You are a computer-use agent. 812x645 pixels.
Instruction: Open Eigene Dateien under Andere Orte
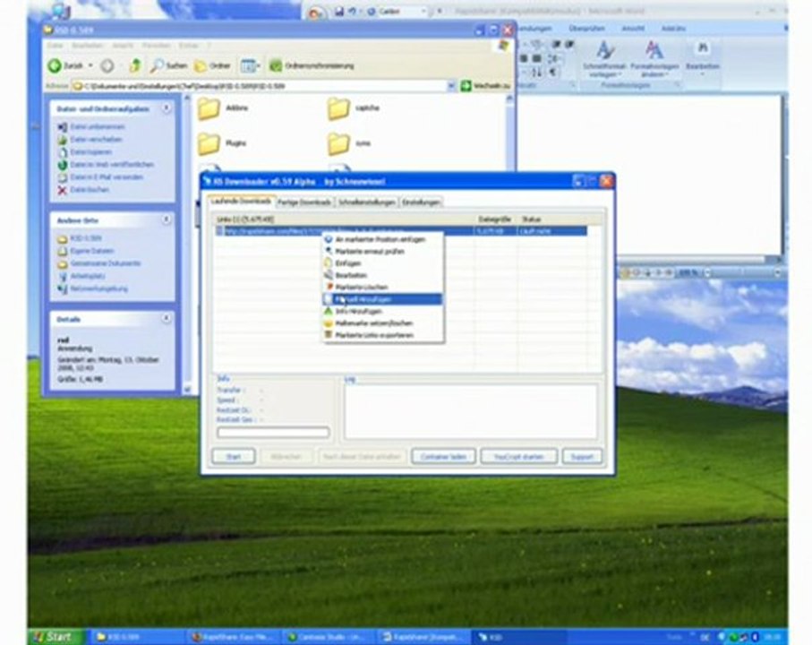coord(91,251)
